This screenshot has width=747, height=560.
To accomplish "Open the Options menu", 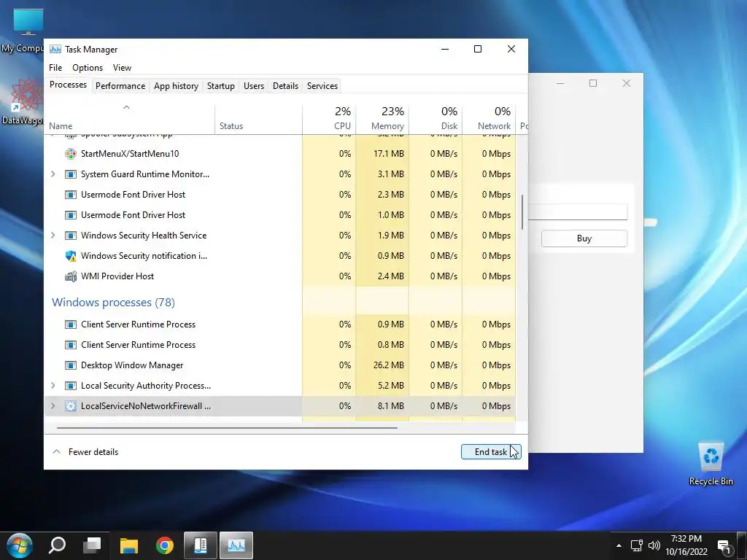I will [x=88, y=68].
